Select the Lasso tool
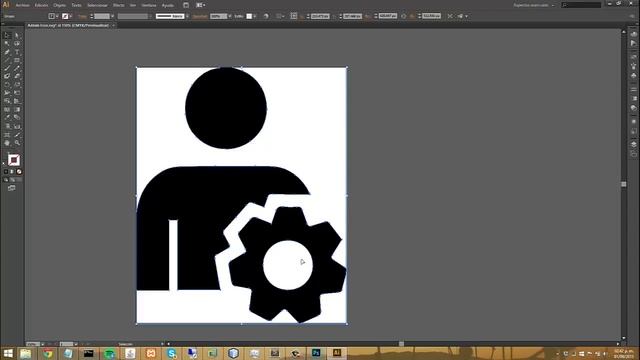 tap(17, 44)
